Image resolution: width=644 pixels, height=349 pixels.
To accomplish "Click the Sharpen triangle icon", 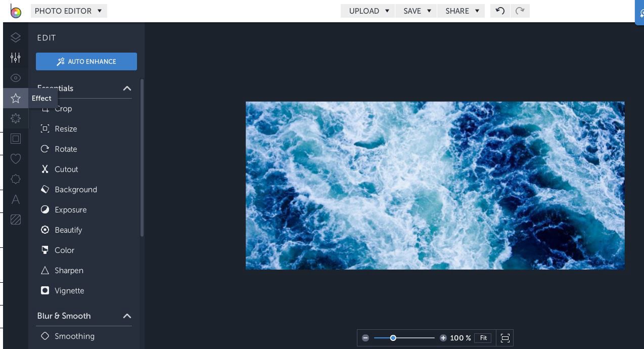I will pos(45,270).
